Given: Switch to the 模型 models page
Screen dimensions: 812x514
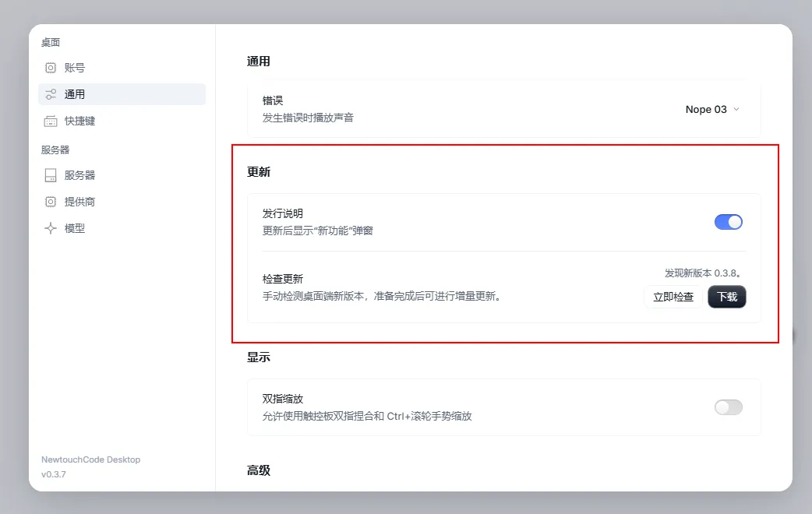Looking at the screenshot, I should coord(122,228).
